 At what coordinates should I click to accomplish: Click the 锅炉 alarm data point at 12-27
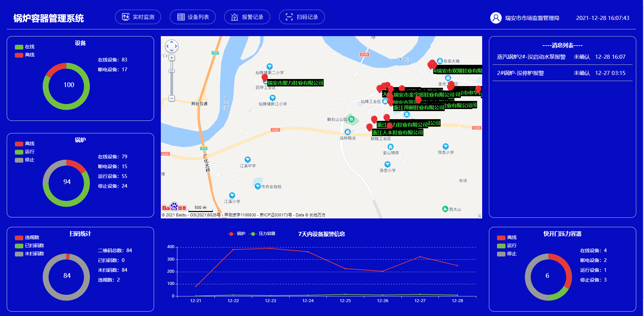(420, 257)
